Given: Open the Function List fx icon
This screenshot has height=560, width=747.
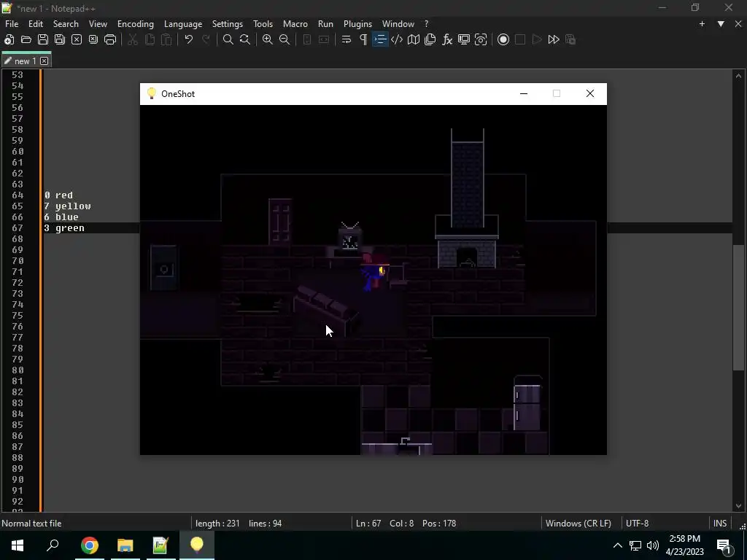Looking at the screenshot, I should [x=447, y=39].
